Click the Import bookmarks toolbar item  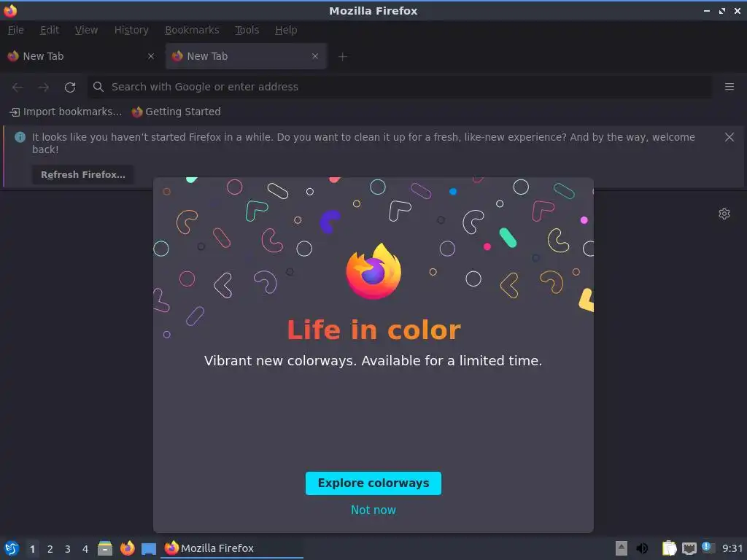click(66, 112)
